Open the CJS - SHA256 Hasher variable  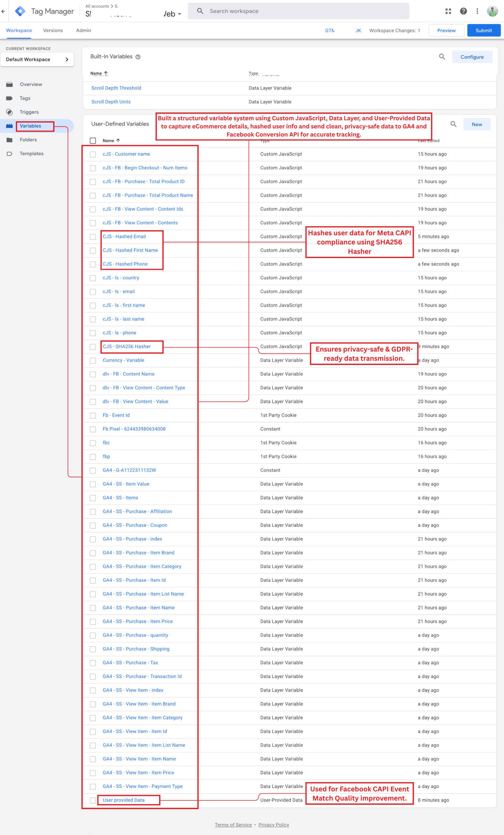tap(127, 346)
